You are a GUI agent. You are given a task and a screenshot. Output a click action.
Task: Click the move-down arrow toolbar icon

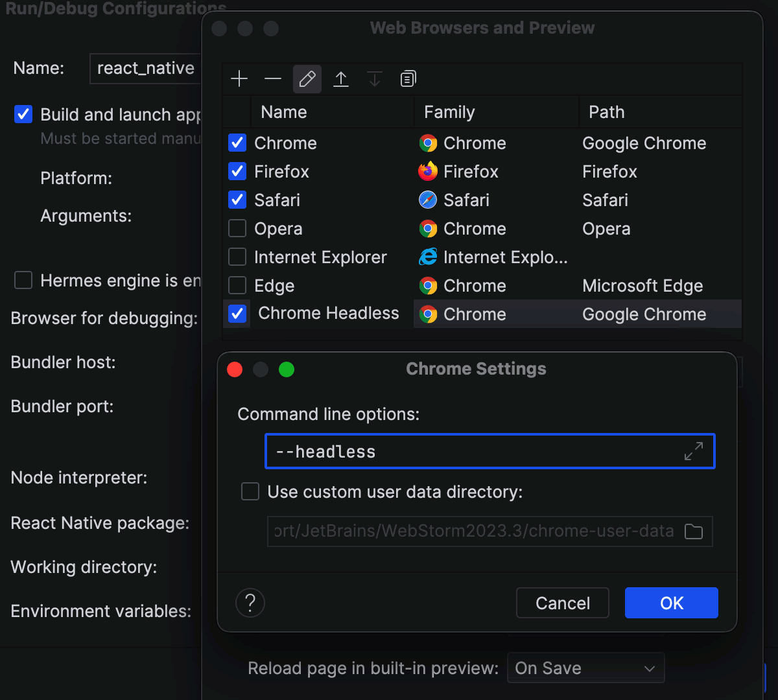374,78
